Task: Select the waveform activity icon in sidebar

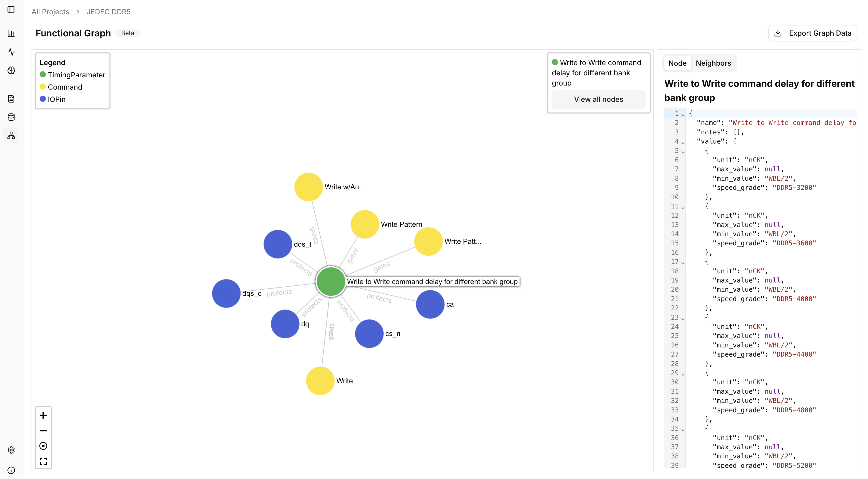Action: (11, 52)
